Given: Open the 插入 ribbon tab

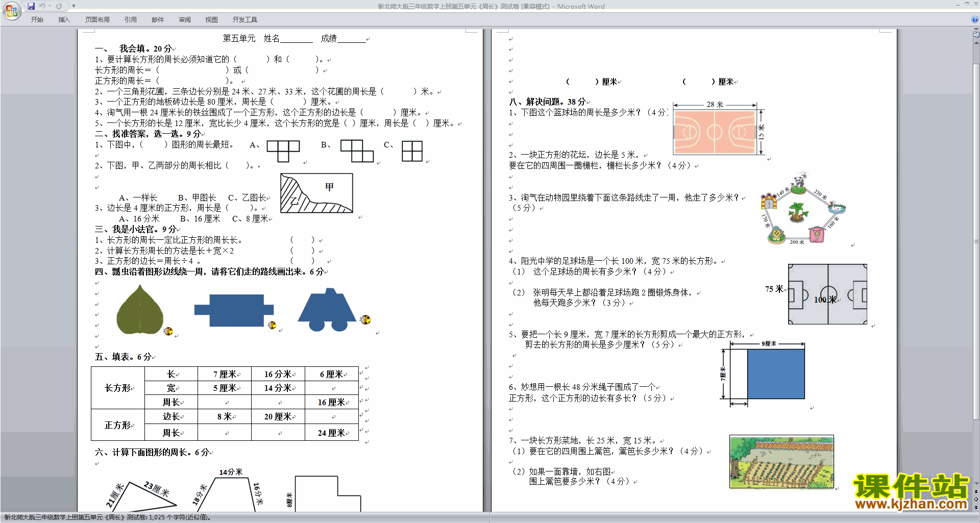Looking at the screenshot, I should click(x=64, y=19).
